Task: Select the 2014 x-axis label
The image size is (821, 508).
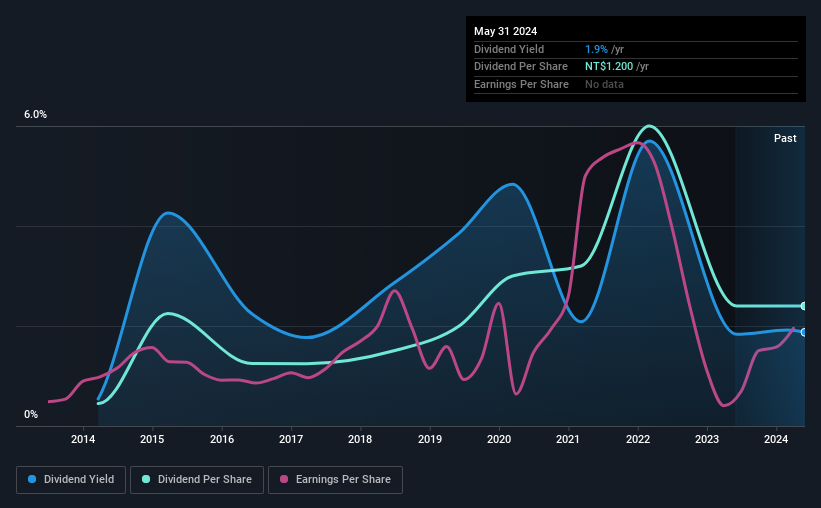Action: [x=83, y=439]
